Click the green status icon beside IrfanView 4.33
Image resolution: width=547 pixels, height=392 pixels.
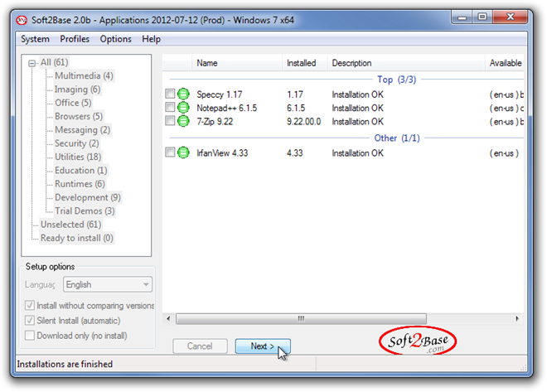click(x=183, y=152)
